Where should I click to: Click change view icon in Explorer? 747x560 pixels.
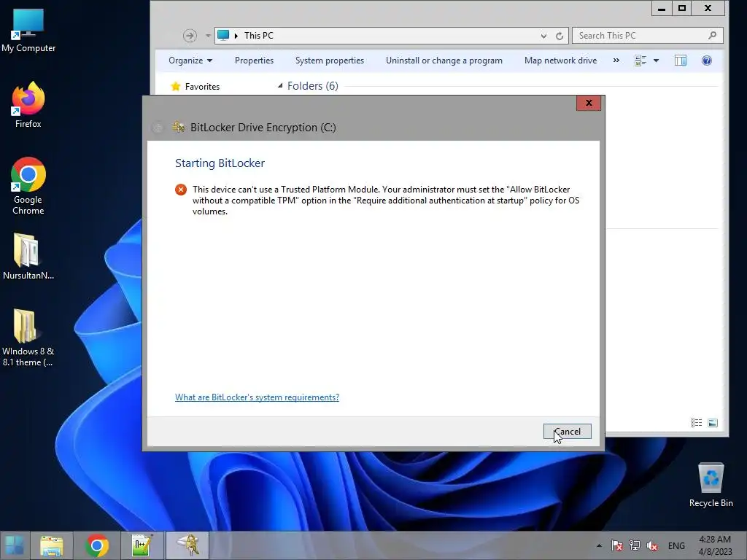640,61
